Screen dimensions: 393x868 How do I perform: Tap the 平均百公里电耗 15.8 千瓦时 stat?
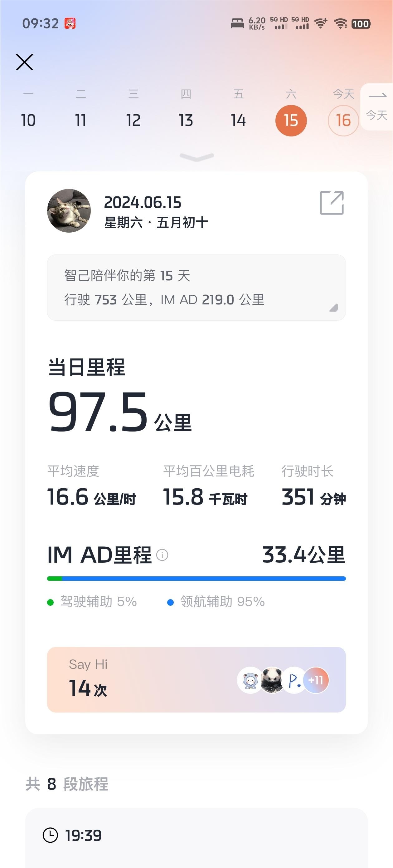click(209, 485)
